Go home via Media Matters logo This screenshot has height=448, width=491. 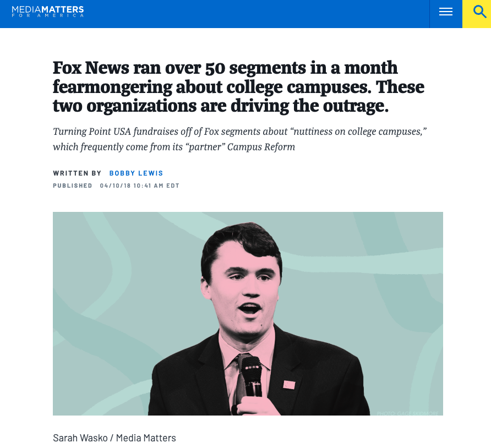point(48,11)
